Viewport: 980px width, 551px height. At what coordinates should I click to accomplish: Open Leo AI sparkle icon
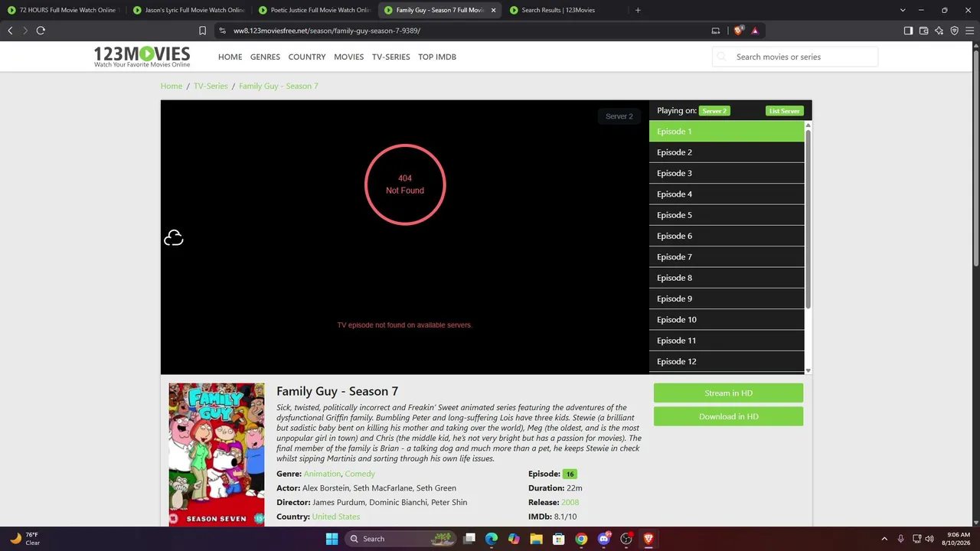tap(939, 31)
